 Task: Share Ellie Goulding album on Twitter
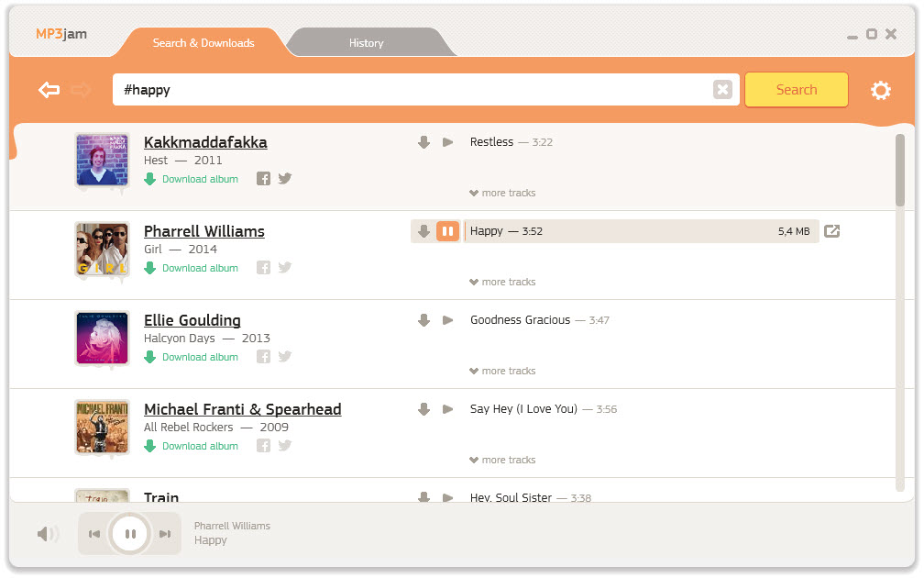click(x=285, y=356)
